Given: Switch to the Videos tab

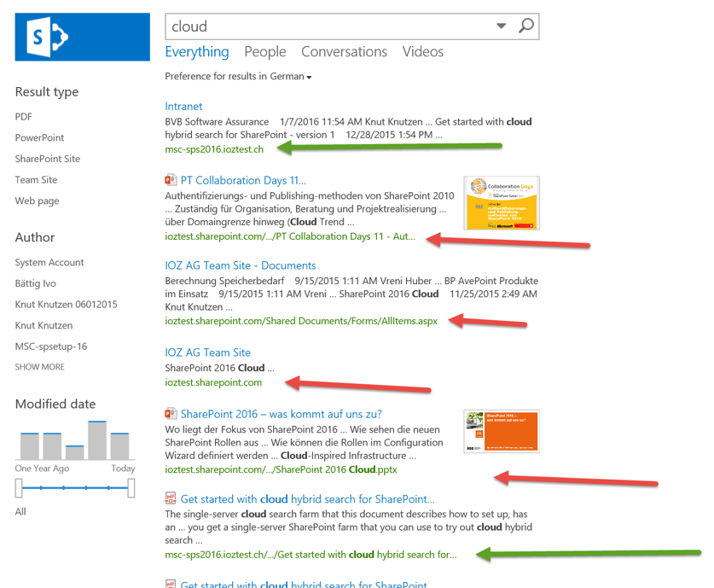Looking at the screenshot, I should coord(422,51).
